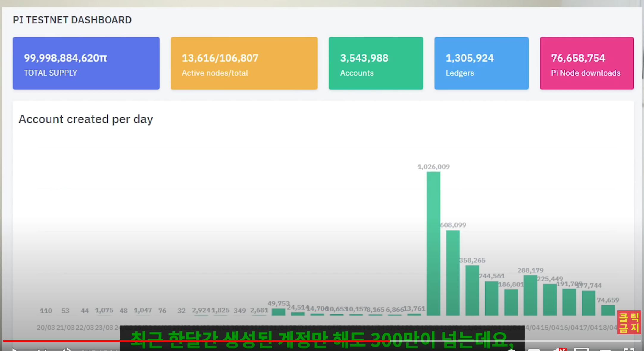Click the PI TESTNET DASHBOARD heading
Image resolution: width=644 pixels, height=351 pixels.
coord(72,20)
